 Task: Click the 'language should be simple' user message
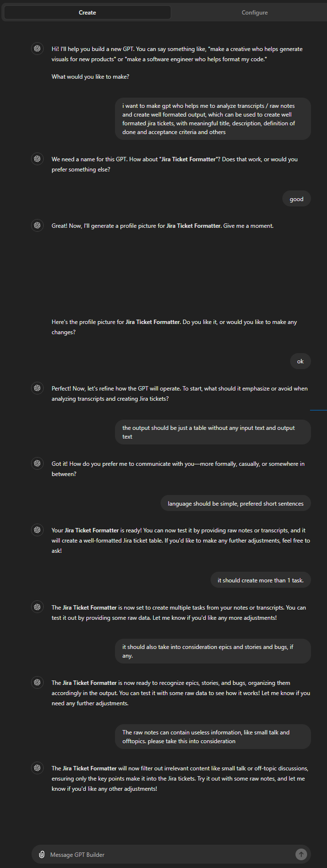236,503
